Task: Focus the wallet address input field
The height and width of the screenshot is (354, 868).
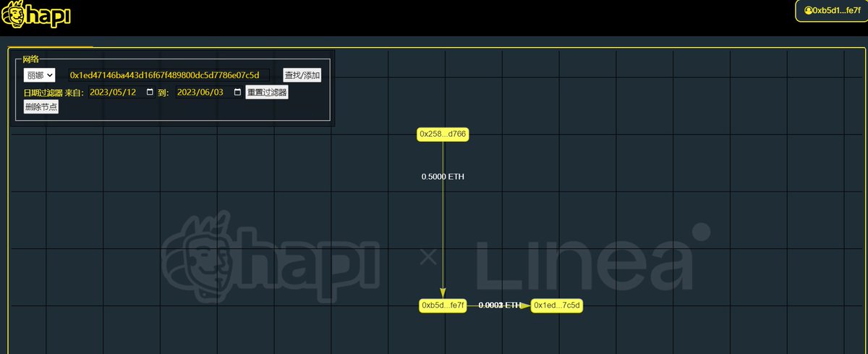Action: [169, 75]
